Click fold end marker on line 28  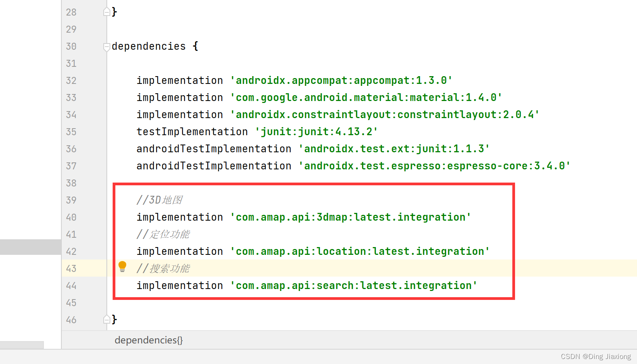[107, 12]
